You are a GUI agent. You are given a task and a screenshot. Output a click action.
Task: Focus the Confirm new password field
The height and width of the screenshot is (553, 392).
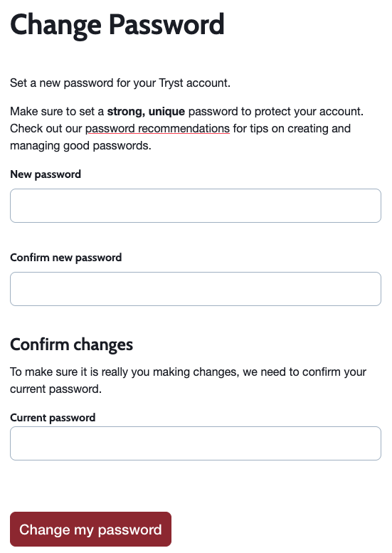(196, 289)
